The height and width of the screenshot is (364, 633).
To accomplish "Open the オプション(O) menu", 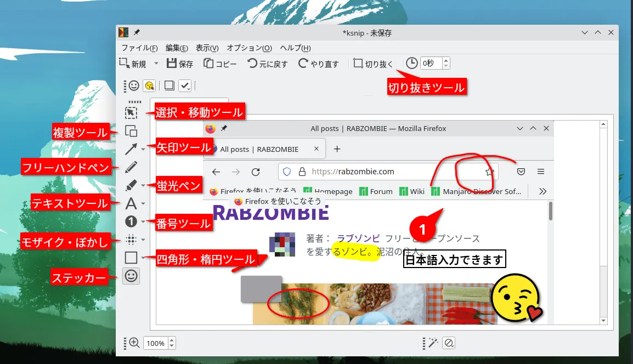I will click(x=249, y=48).
